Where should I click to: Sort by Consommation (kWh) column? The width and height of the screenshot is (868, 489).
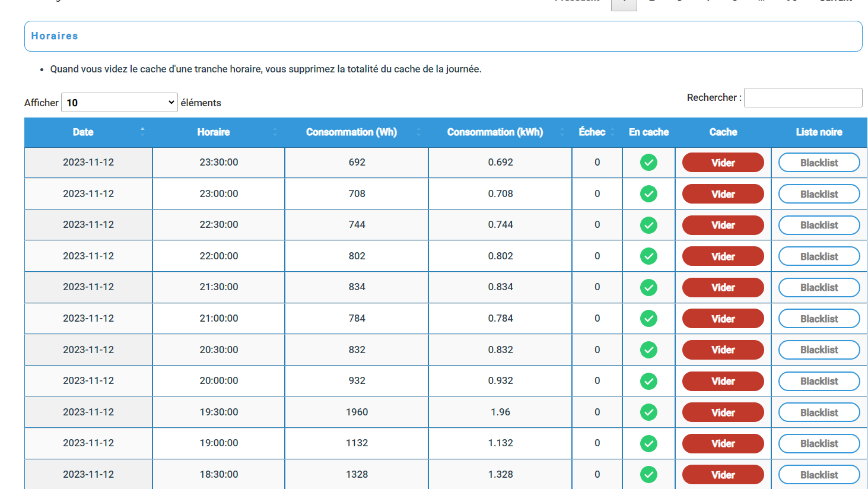(x=495, y=132)
